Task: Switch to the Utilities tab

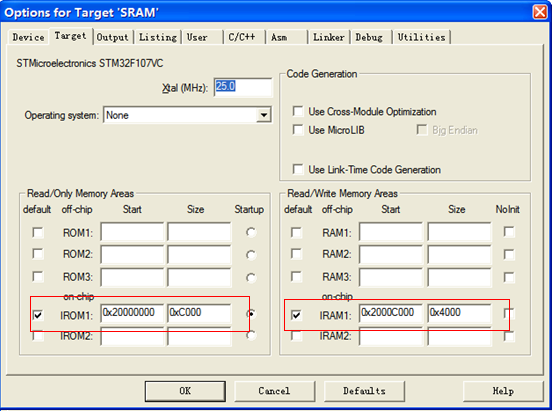Action: coord(421,37)
